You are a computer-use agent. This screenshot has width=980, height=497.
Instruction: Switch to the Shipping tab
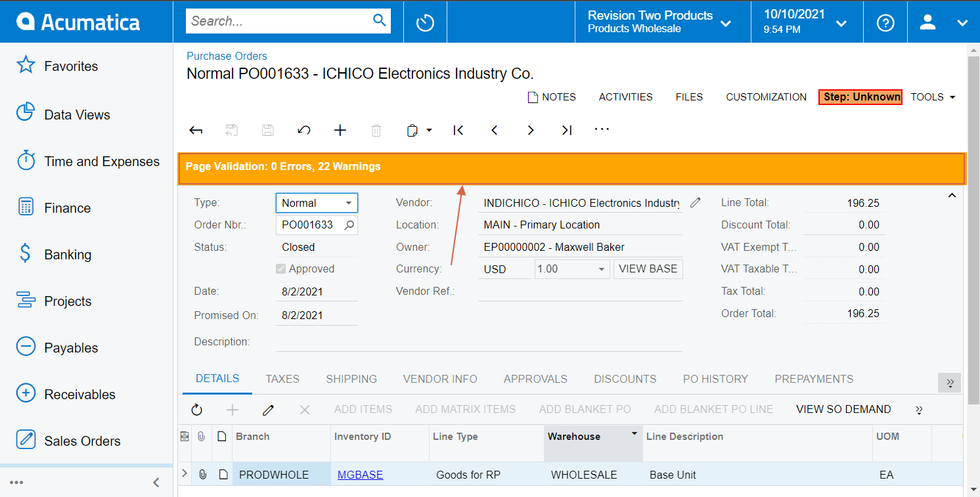[x=351, y=379]
